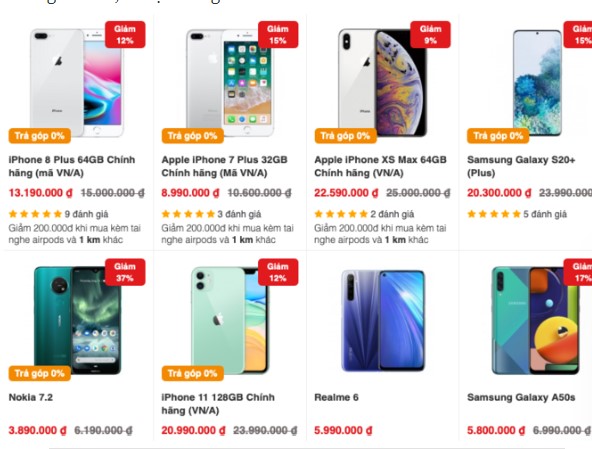Image resolution: width=592 pixels, height=449 pixels.
Task: Open the Apple iPhone 7 Plus 32GB image
Action: (230, 83)
